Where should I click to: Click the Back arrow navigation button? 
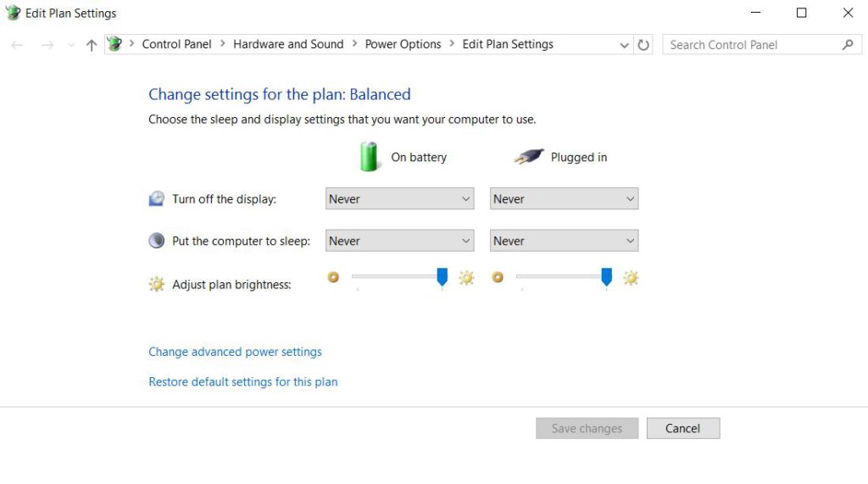click(x=17, y=45)
